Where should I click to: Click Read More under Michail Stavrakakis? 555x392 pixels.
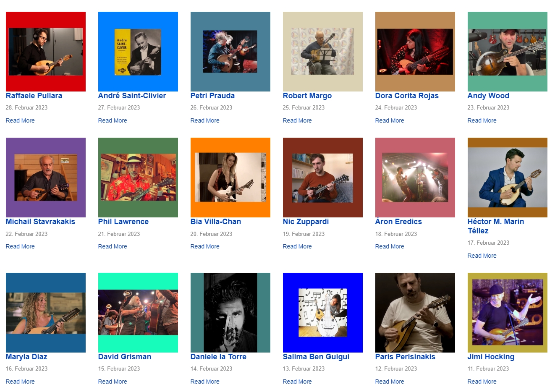[20, 246]
